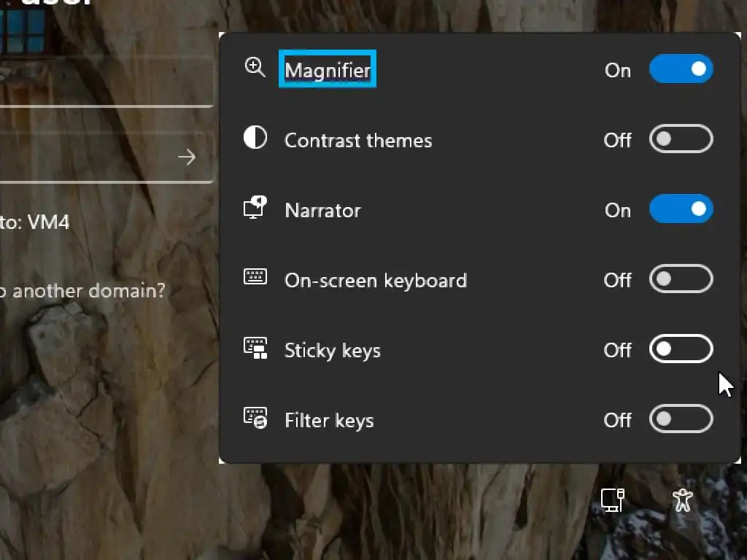The image size is (747, 560).
Task: Enable the Contrast themes switch
Action: click(x=681, y=139)
